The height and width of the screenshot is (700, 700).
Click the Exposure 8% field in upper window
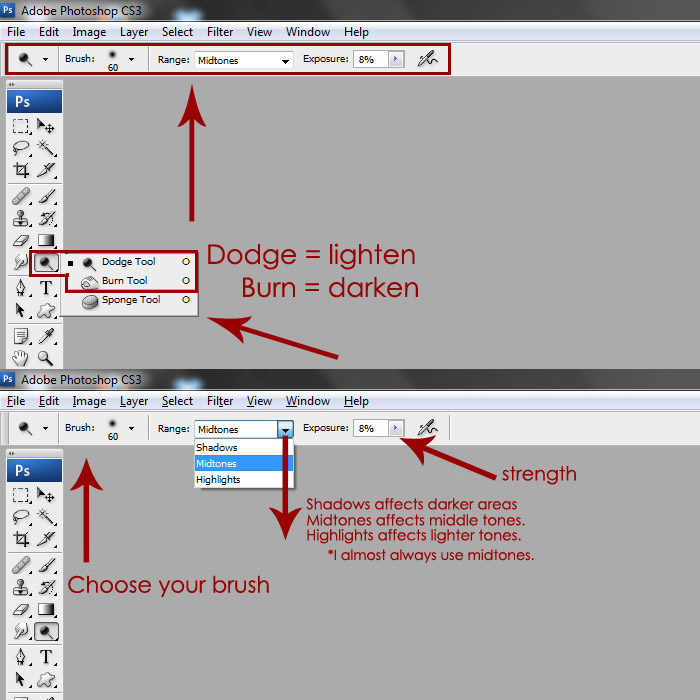(371, 59)
